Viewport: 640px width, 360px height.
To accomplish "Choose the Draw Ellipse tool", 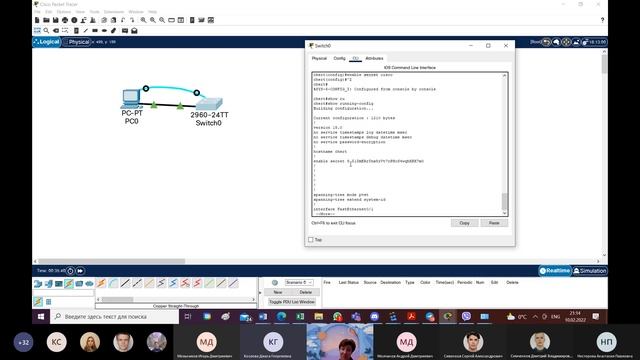I will click(x=104, y=31).
